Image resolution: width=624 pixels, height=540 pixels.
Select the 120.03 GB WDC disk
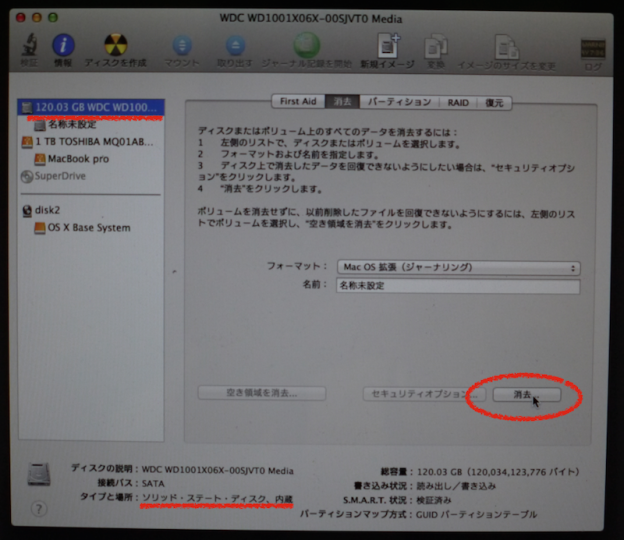coord(91,107)
